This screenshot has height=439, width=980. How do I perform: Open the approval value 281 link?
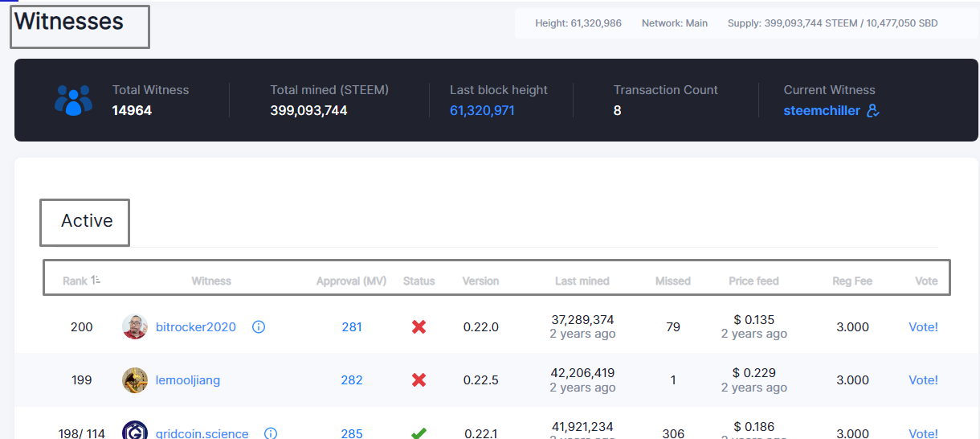pos(352,327)
